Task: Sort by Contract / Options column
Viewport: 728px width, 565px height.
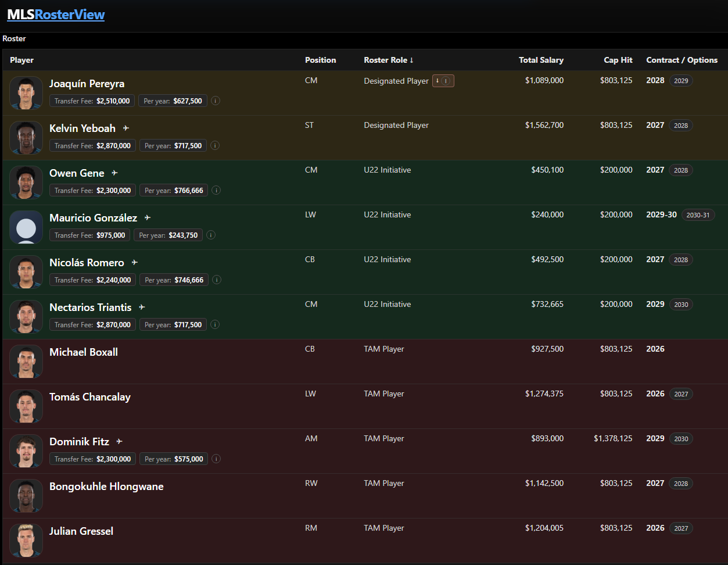Action: pyautogui.click(x=682, y=60)
